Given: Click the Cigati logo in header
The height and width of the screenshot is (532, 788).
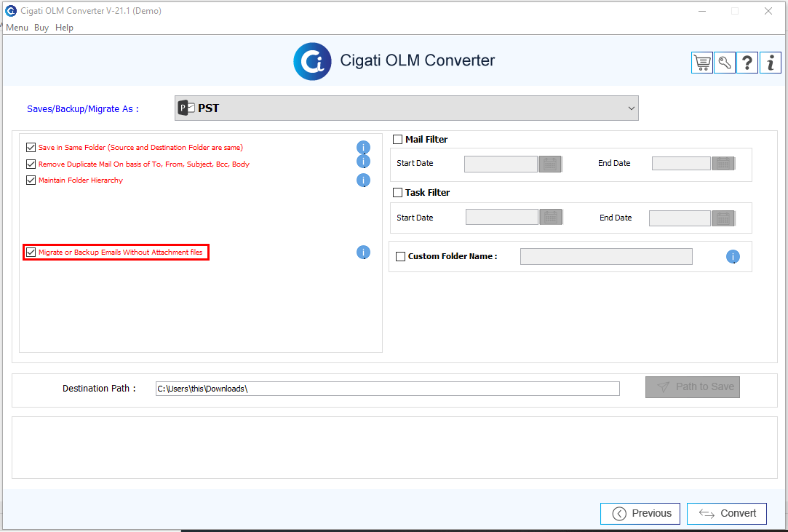Looking at the screenshot, I should [x=312, y=61].
